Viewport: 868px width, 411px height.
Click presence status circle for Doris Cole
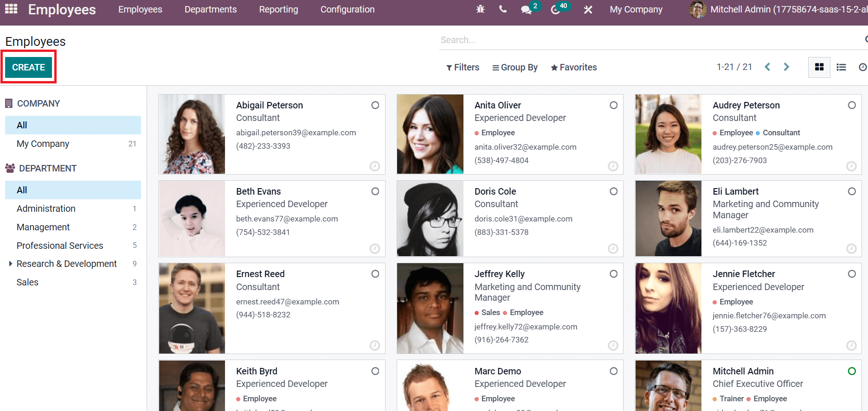click(x=614, y=191)
